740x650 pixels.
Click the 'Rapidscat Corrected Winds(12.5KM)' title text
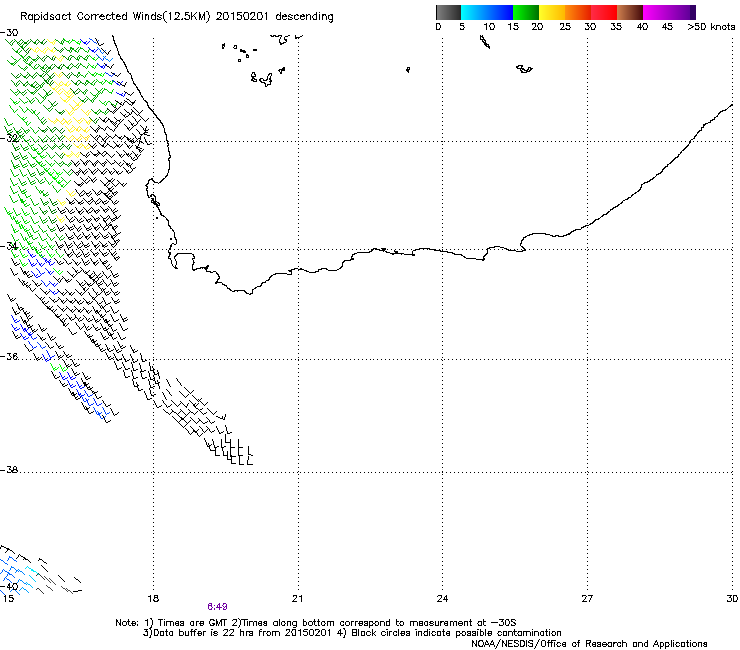[x=115, y=17]
